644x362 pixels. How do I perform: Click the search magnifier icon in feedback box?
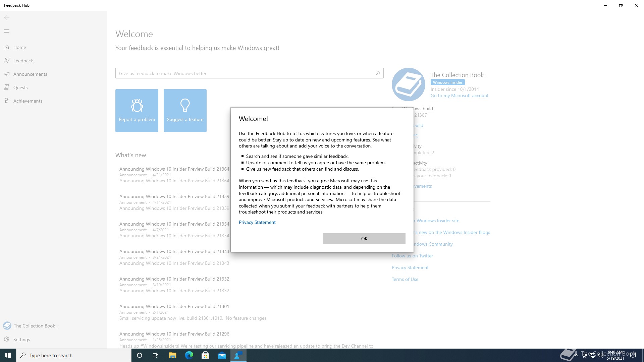pyautogui.click(x=378, y=73)
